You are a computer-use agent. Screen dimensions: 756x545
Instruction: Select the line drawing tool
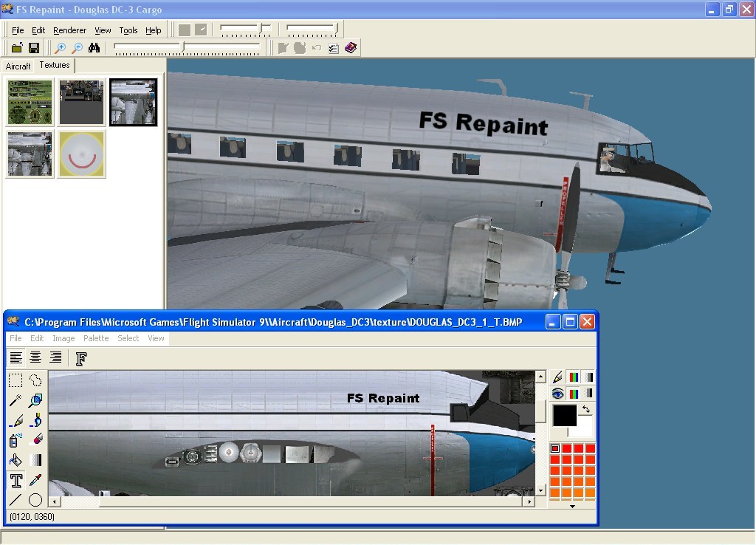coord(16,500)
